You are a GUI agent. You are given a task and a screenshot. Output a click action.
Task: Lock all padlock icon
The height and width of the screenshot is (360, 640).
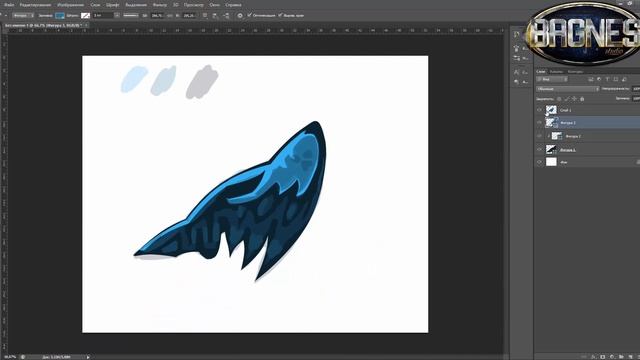click(582, 99)
